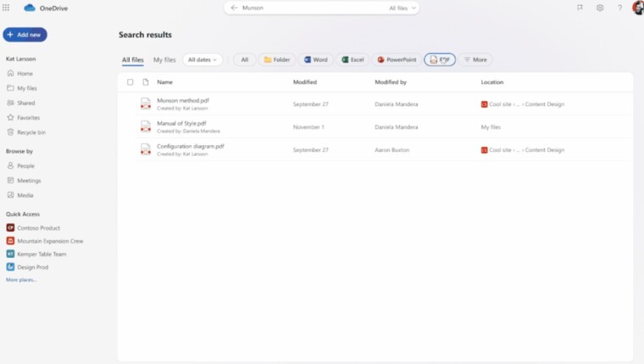Click the OneDrive cloud logo
644x364 pixels.
(30, 8)
